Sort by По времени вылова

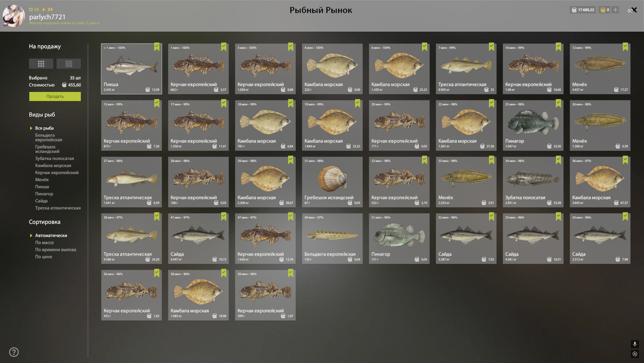[x=56, y=250]
